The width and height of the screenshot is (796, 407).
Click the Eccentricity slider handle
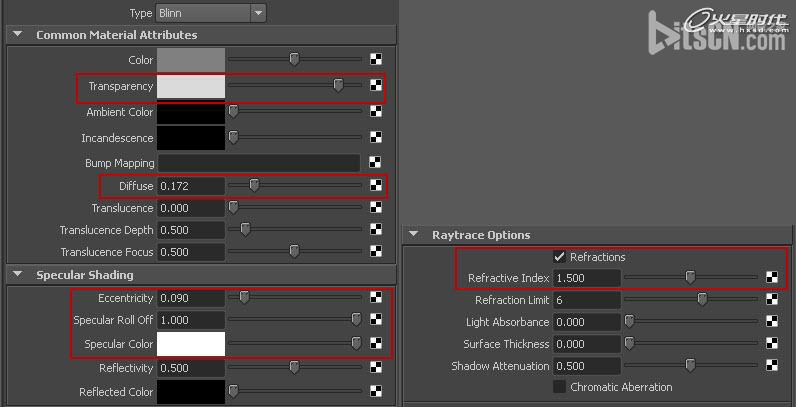point(244,297)
